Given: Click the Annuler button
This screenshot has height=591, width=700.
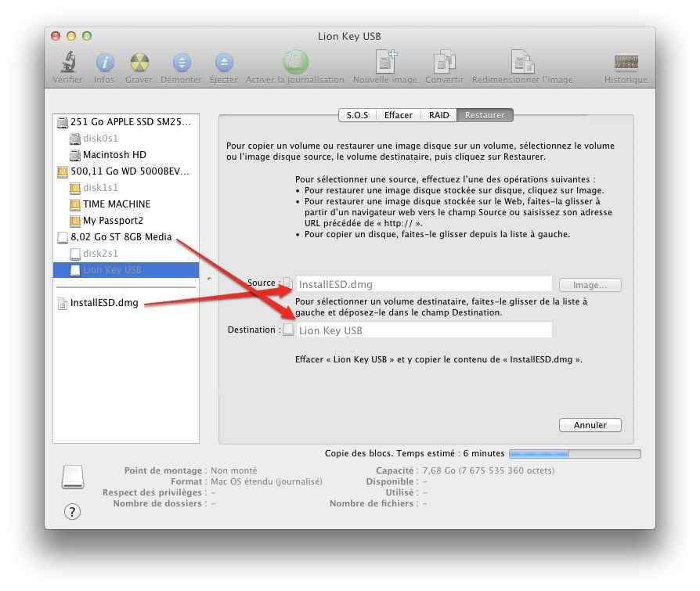Looking at the screenshot, I should click(x=590, y=425).
